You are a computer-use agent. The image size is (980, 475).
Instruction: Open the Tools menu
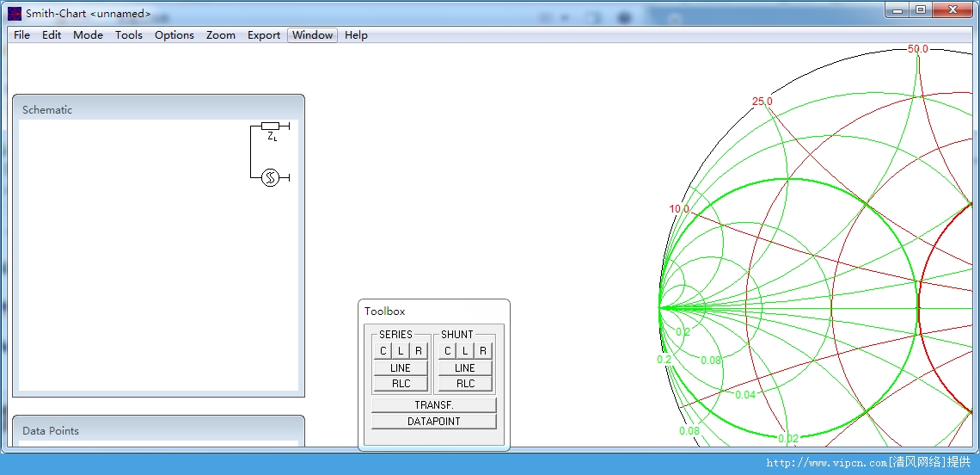pyautogui.click(x=129, y=35)
